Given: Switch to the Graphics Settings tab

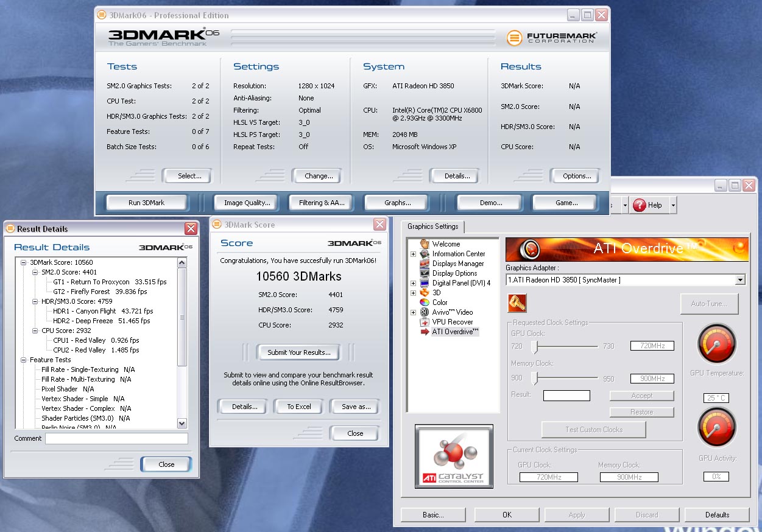Looking at the screenshot, I should pyautogui.click(x=433, y=226).
